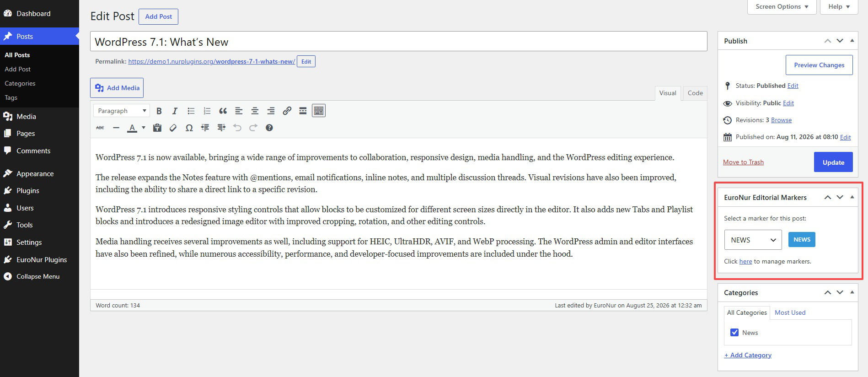Align text right
868x377 pixels.
pos(271,111)
